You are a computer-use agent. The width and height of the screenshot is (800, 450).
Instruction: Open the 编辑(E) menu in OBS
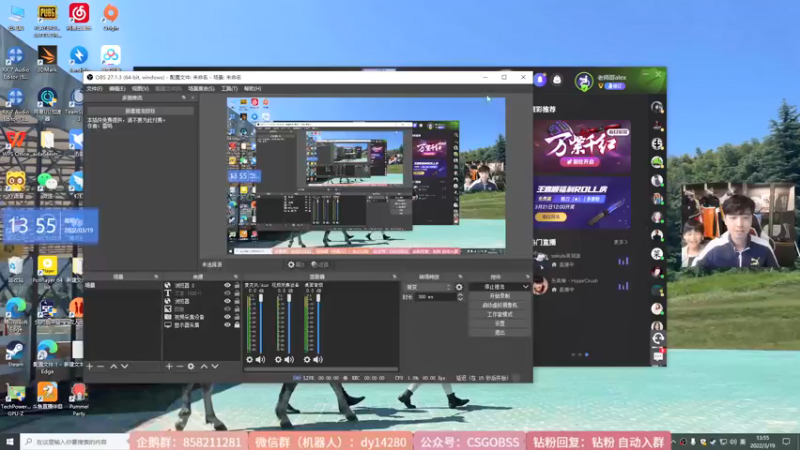click(117, 88)
